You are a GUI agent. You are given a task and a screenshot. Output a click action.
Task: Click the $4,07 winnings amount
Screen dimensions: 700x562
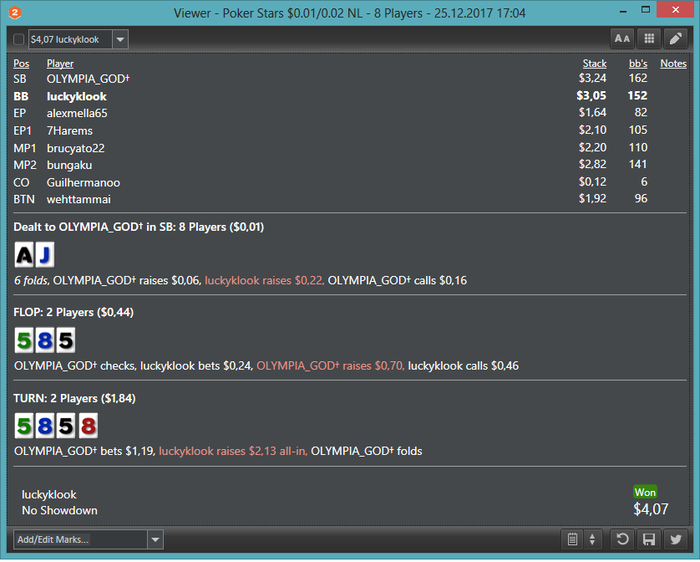tap(651, 509)
